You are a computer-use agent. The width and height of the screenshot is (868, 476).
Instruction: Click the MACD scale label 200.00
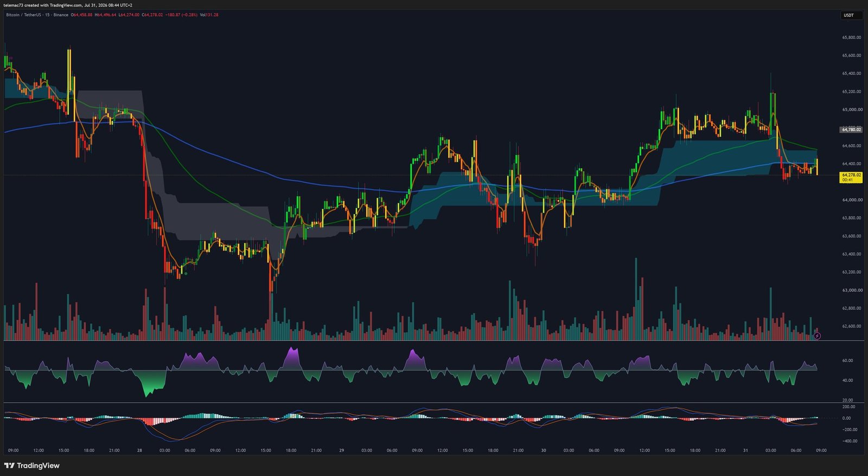[x=848, y=407]
